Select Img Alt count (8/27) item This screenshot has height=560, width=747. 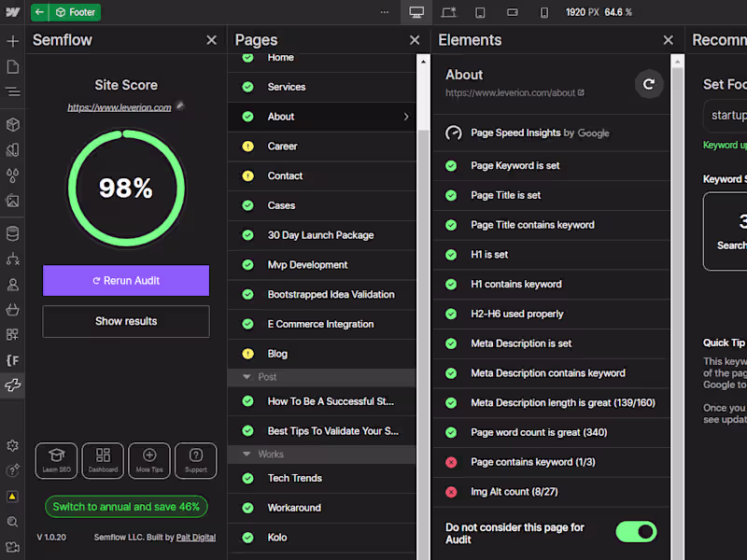[x=551, y=492]
